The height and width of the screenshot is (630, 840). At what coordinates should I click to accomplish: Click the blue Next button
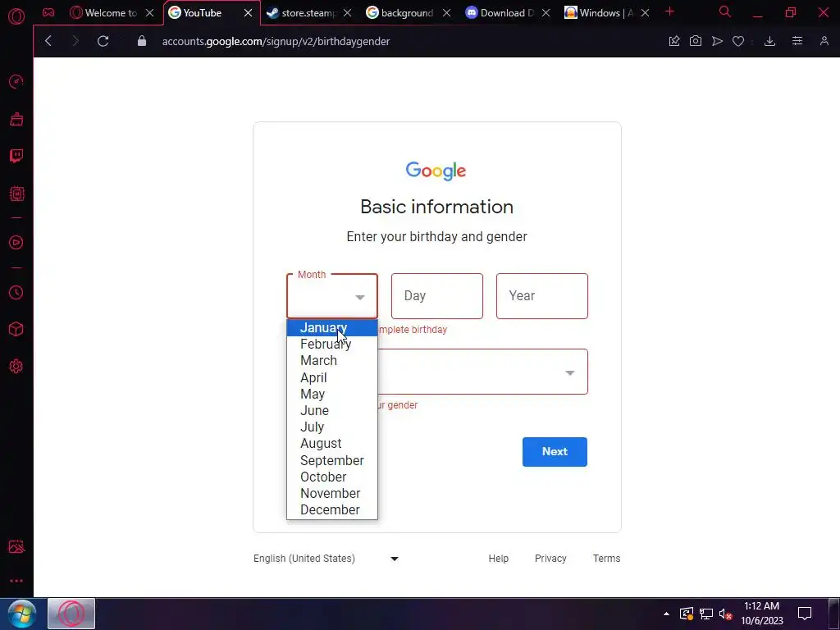pyautogui.click(x=555, y=452)
